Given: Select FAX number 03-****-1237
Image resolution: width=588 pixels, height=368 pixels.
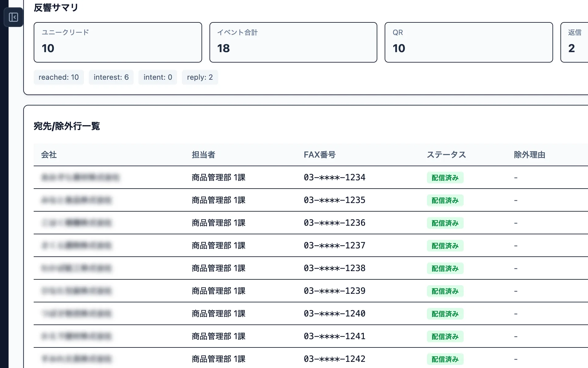Looking at the screenshot, I should coord(334,246).
